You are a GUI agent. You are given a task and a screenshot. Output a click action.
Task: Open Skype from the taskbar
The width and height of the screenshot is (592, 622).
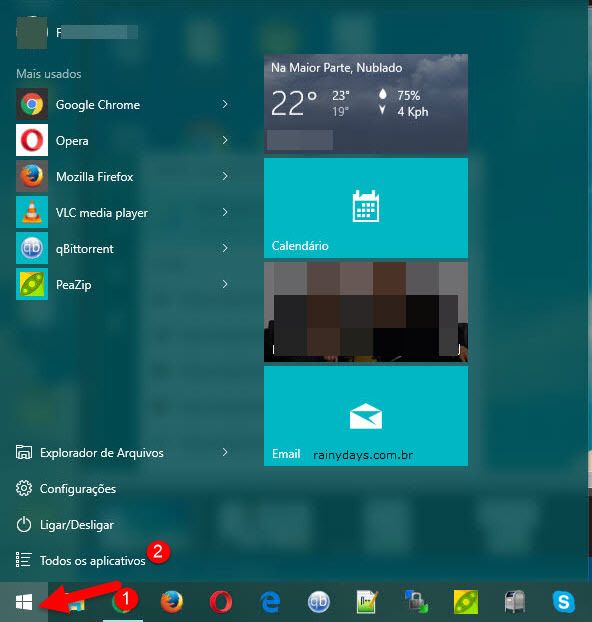563,602
